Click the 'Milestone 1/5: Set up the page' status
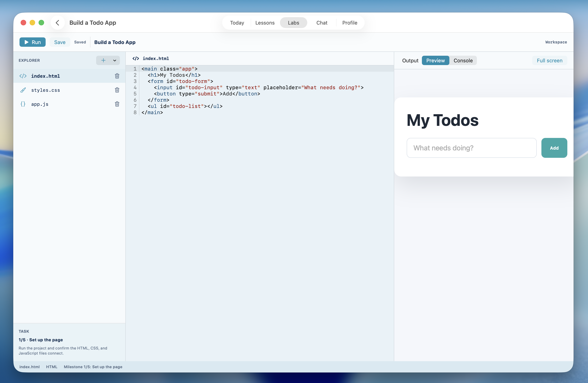The image size is (588, 383). [x=93, y=367]
